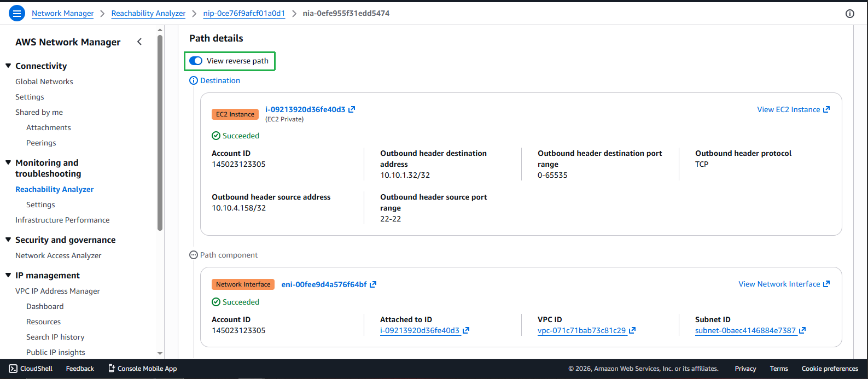Viewport: 868px width, 379px height.
Task: Collapse Security and governance section
Action: [8, 240]
